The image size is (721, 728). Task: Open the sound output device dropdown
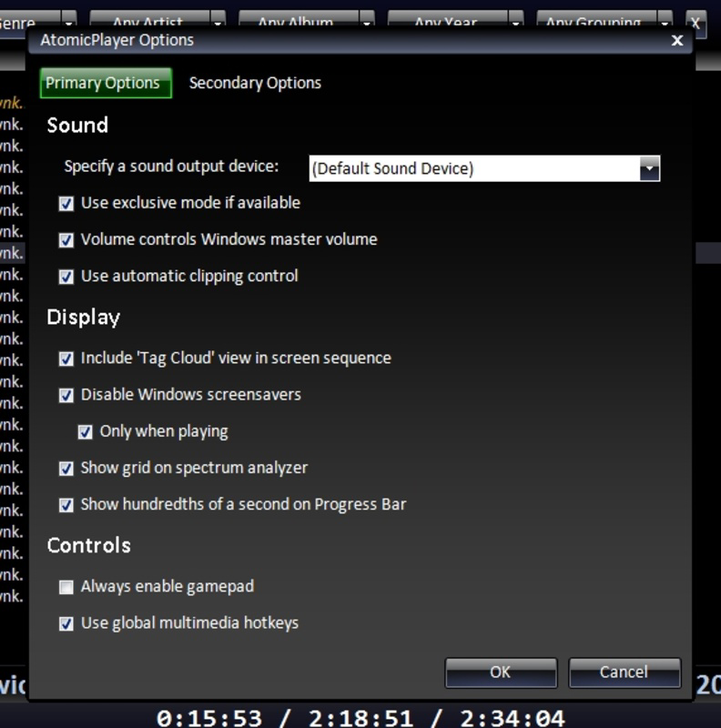(649, 168)
